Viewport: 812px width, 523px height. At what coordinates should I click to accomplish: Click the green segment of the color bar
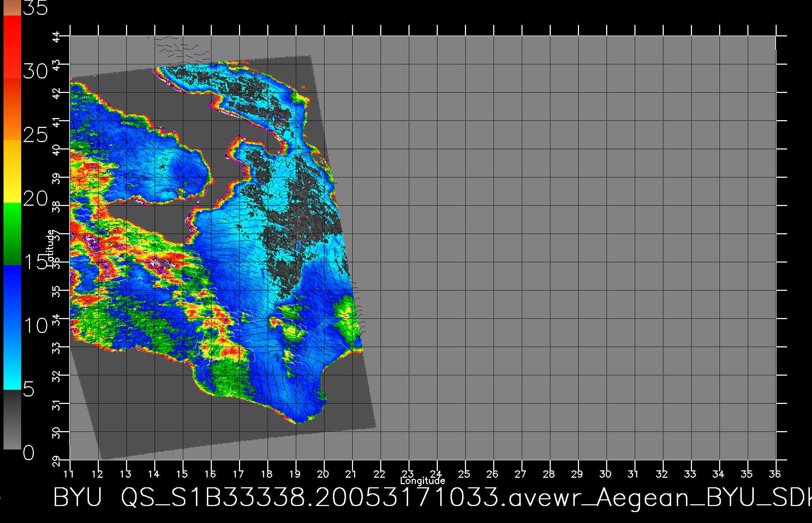tap(12, 234)
